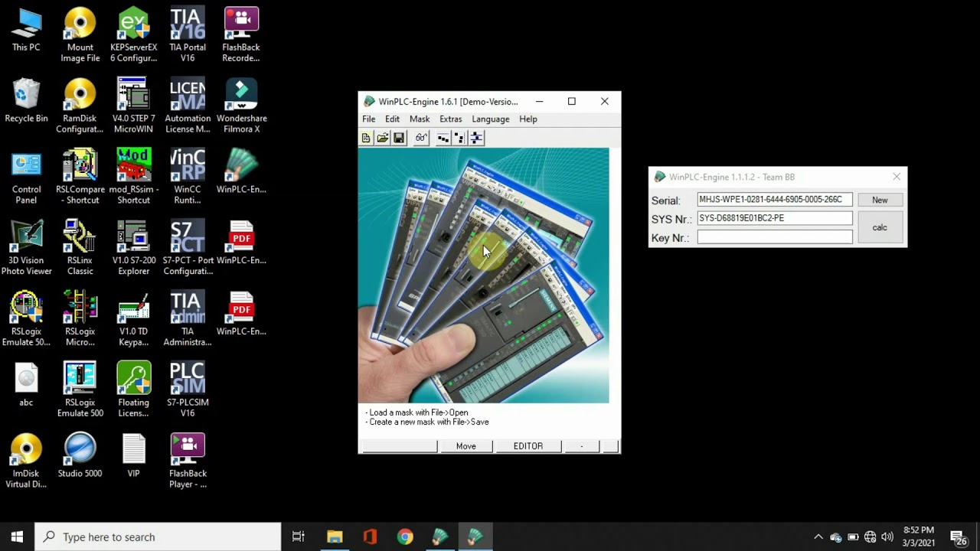Select the Recycle Bin icon
Screen dimensions: 980x551
pos(26,101)
